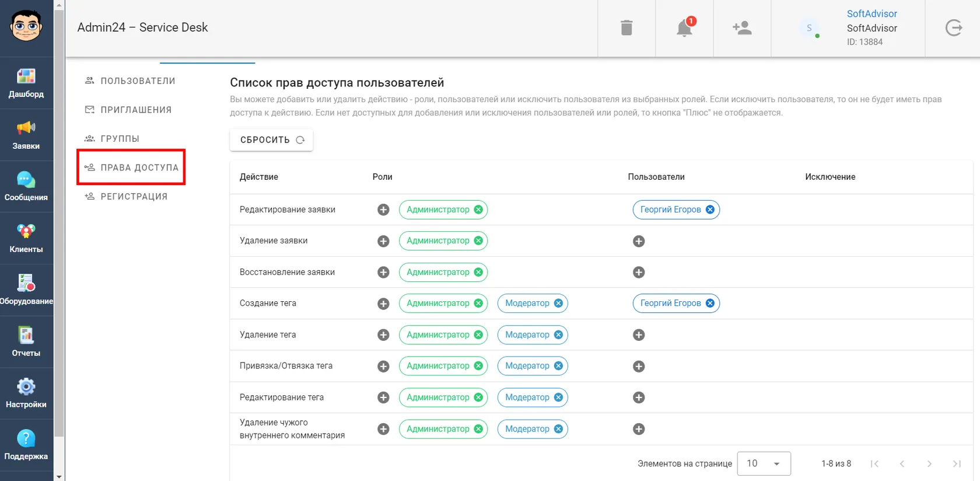Screen dimensions: 980x481
Task: Remove Модератор from Создание тега
Action: click(558, 303)
